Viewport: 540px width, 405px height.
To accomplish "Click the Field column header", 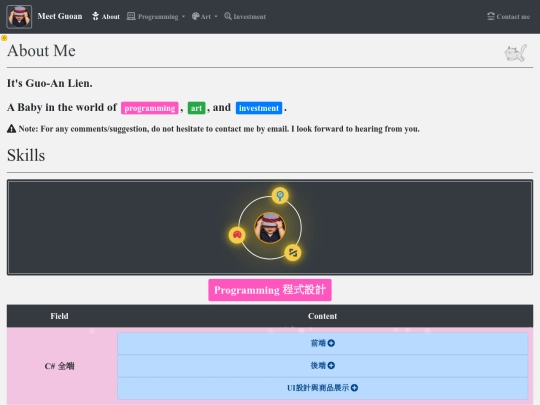I will click(59, 316).
